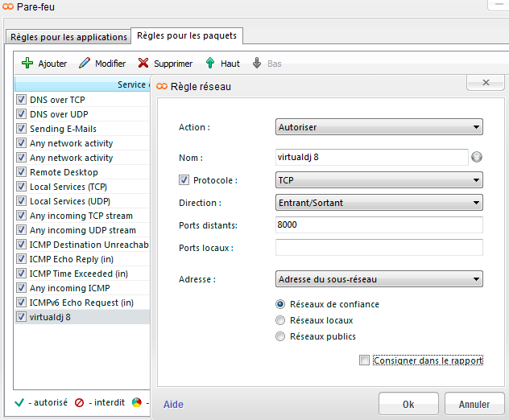Screen dimensions: 509x420
Task: Select the Règles pour les paquets tab
Action: [187, 36]
